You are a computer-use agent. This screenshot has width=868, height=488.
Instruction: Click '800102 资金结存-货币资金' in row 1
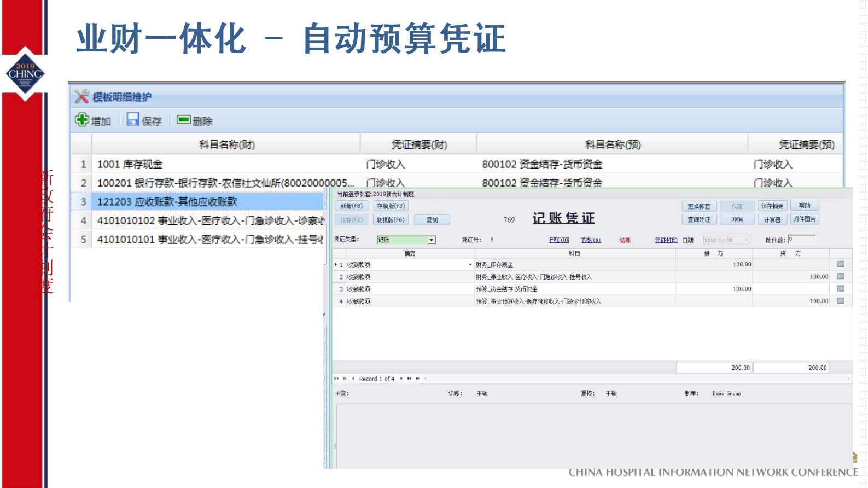(x=542, y=164)
